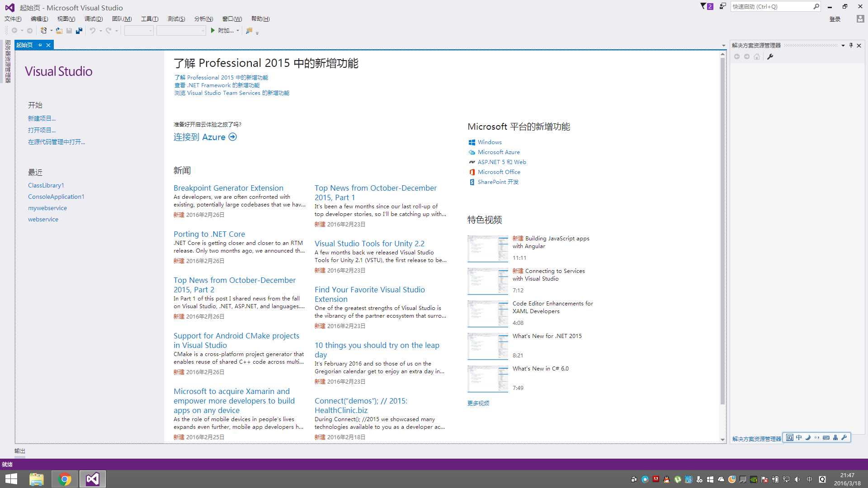Switch to the bottom 解决方案资源管理器 tab
This screenshot has width=868, height=488.
pyautogui.click(x=756, y=439)
